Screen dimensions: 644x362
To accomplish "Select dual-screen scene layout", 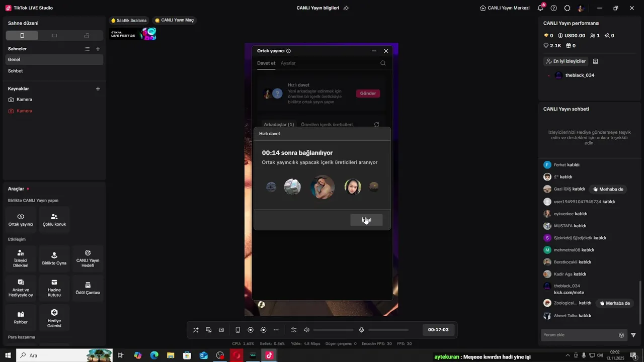I will pyautogui.click(x=87, y=36).
